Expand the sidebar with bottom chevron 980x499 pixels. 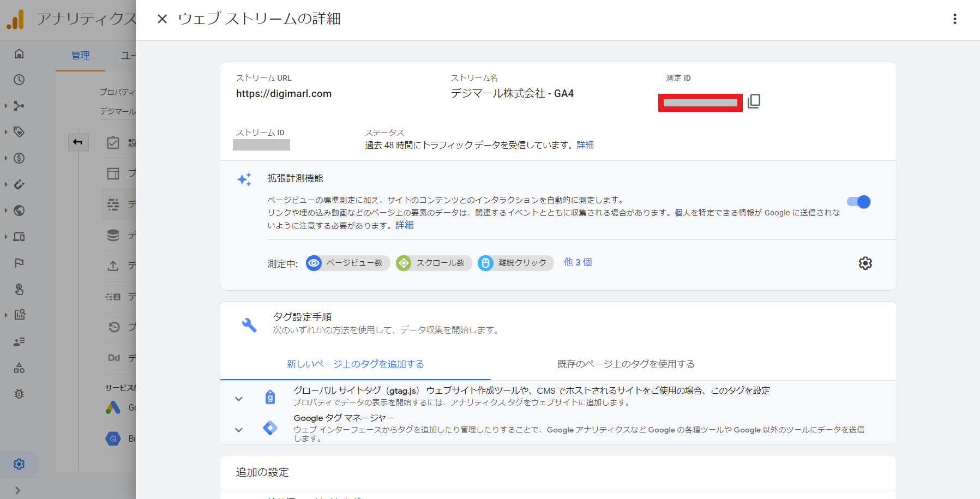tap(17, 490)
